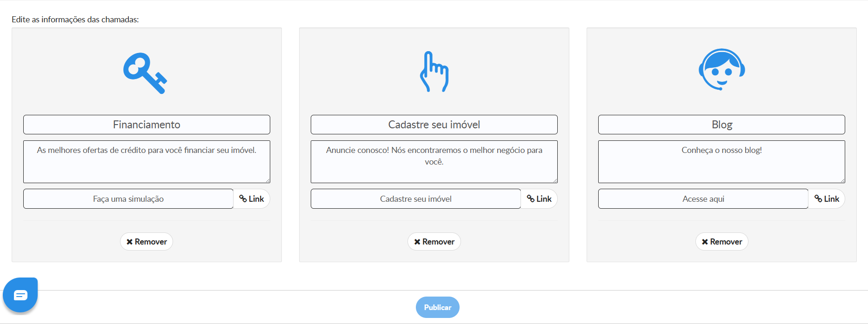
Task: Remove the Blog card
Action: (721, 242)
